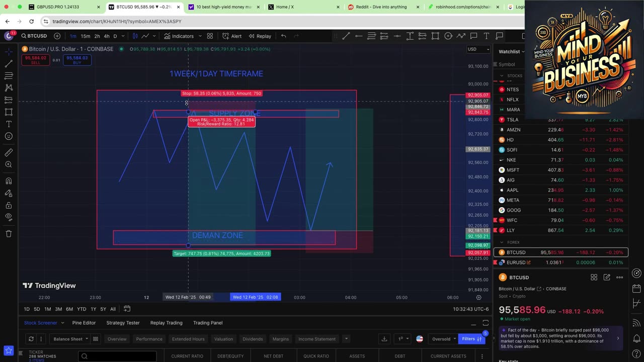This screenshot has height=362, width=644.
Task: Select the crosshair cursor tool
Action: (x=9, y=51)
